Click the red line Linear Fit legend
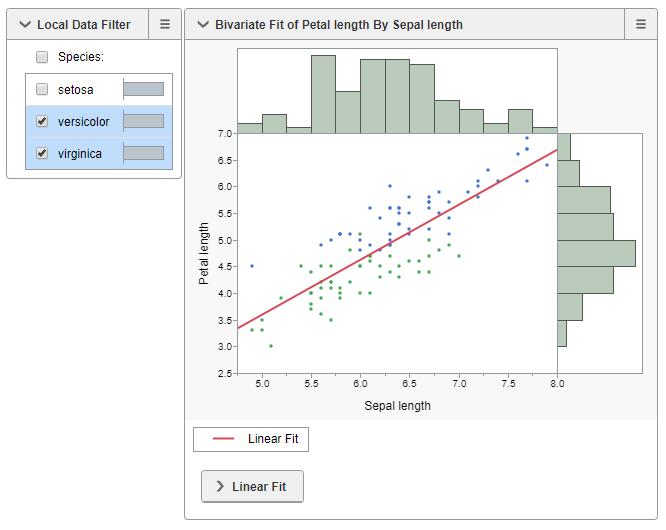Viewport: 666px width, 530px height. pyautogui.click(x=251, y=439)
